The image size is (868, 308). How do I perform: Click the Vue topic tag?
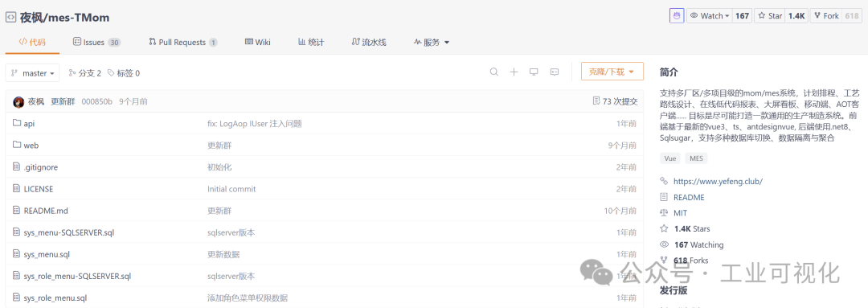pyautogui.click(x=670, y=158)
